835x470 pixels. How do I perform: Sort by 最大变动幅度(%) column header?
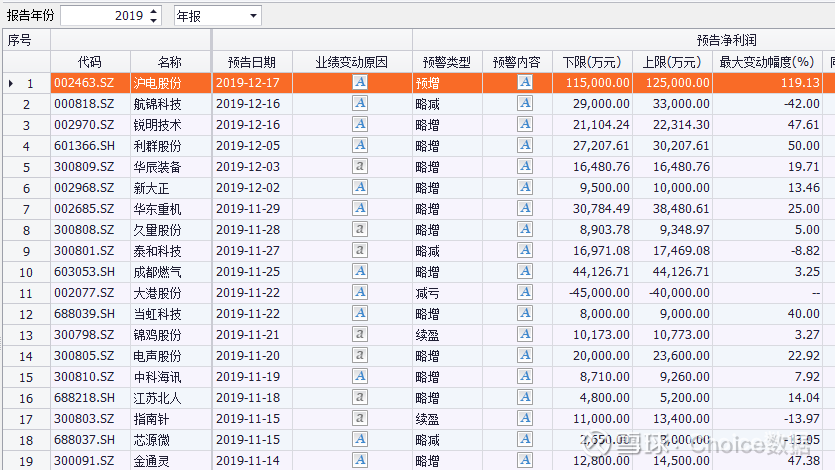[767, 62]
